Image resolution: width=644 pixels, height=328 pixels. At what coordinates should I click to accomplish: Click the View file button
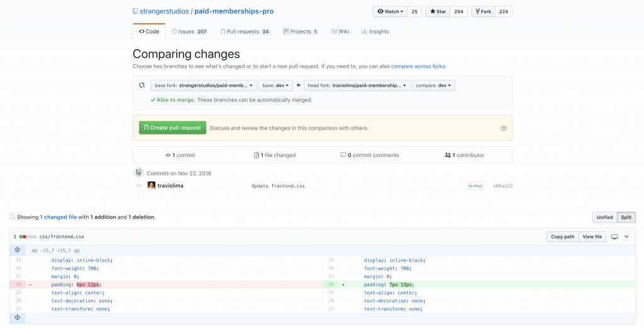point(592,236)
